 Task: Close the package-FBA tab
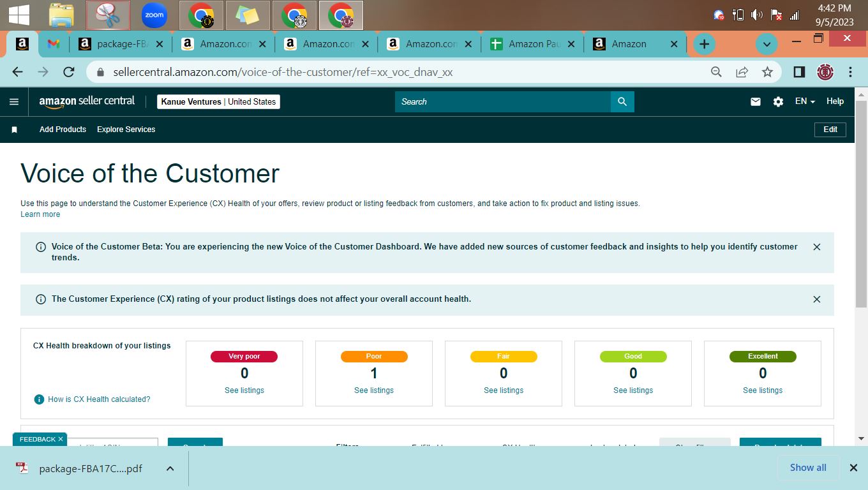160,44
